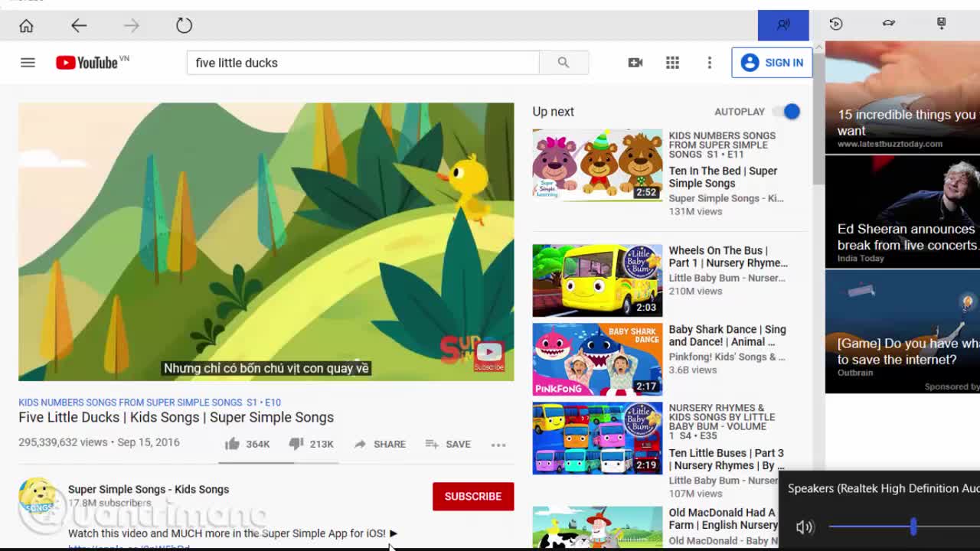The width and height of the screenshot is (980, 551).
Task: Click the Ten In The Bed video title
Action: pyautogui.click(x=723, y=177)
